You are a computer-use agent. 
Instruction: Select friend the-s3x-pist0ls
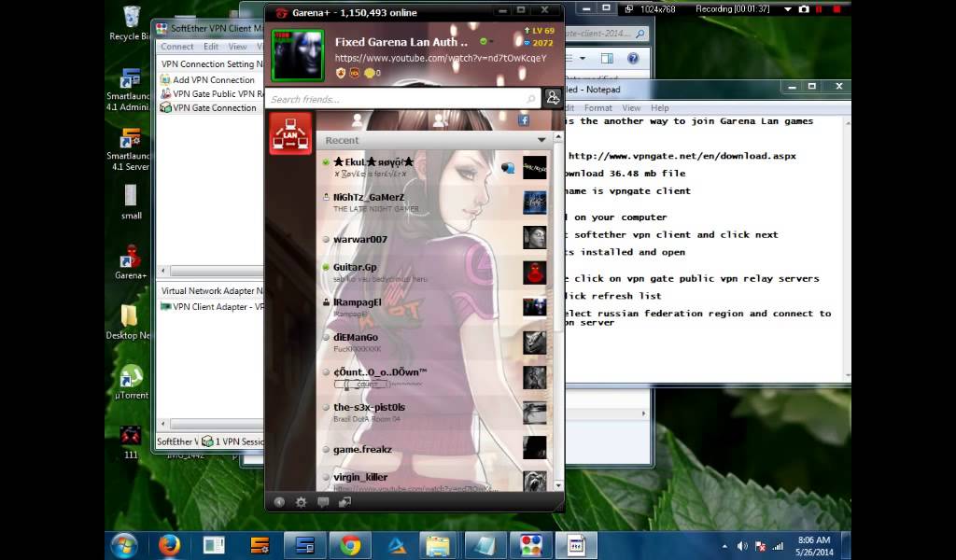pos(435,413)
